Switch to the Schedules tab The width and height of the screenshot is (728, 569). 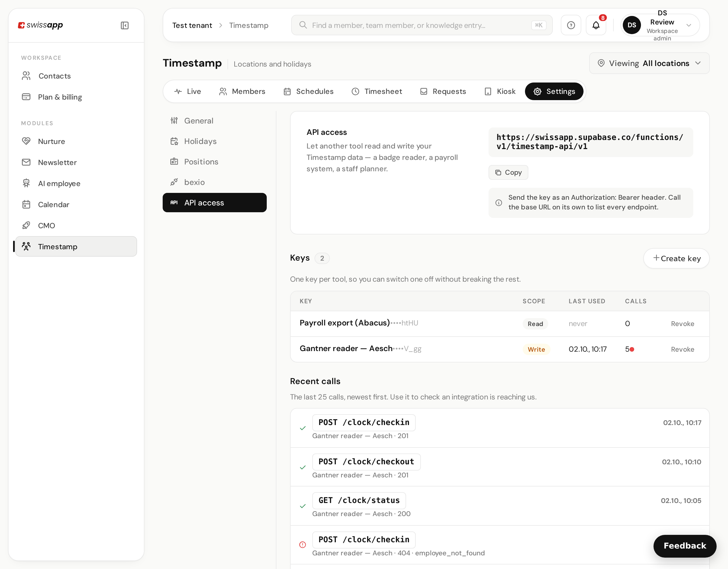(308, 91)
